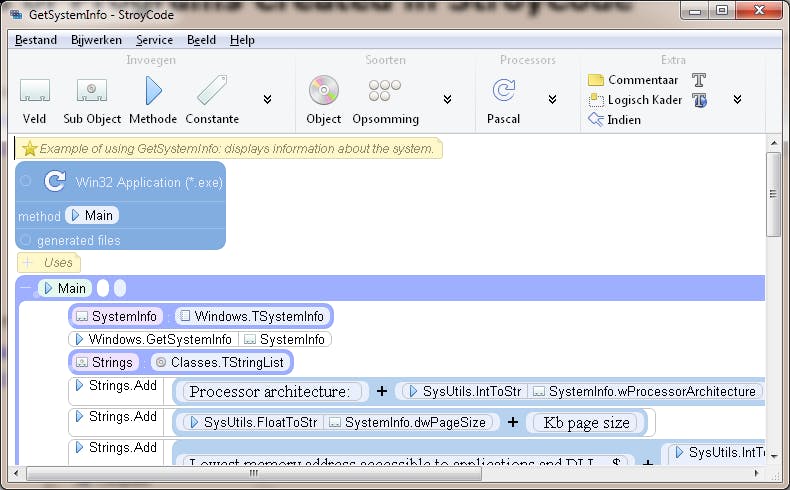Click the star icon in comment

coord(30,149)
